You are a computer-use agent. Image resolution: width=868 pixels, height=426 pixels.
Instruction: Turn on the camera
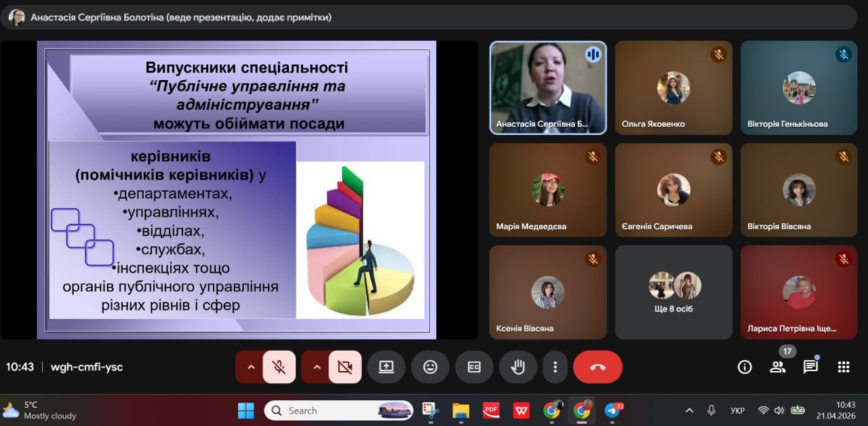pos(345,367)
